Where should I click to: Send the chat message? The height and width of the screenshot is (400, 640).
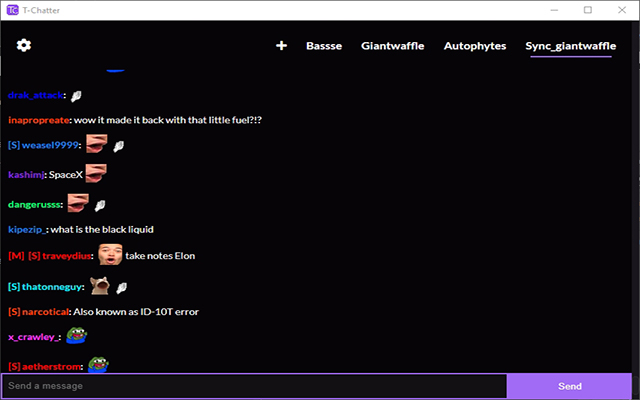pos(570,386)
